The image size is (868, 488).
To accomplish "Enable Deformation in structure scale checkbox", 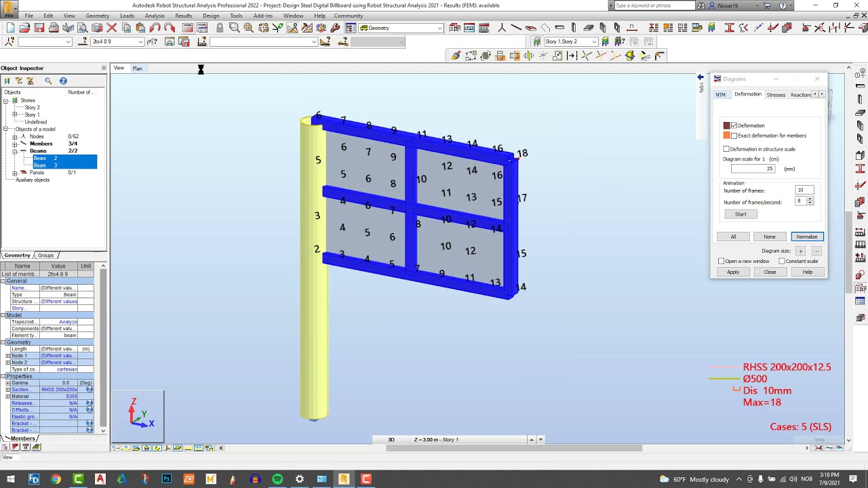I will tap(726, 149).
